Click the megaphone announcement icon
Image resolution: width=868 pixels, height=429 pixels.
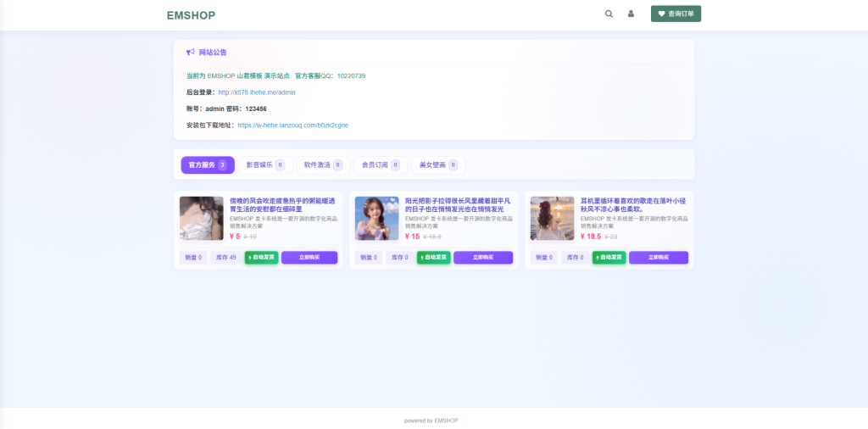(x=191, y=52)
